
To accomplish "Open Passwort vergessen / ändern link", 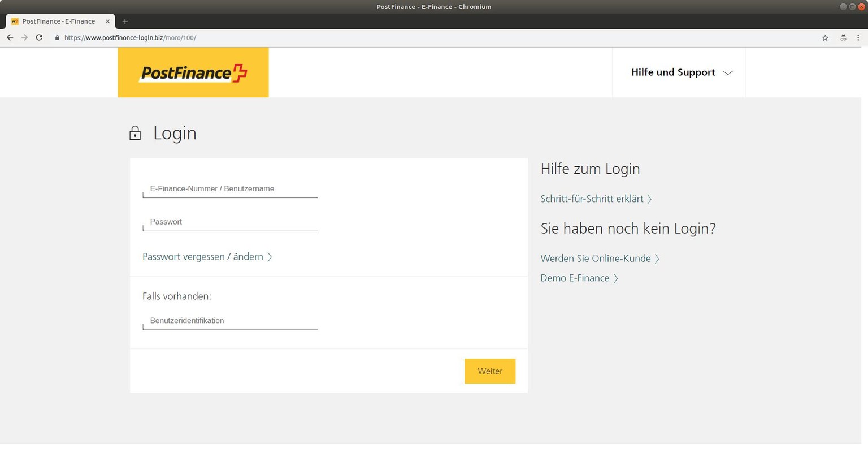I will pos(207,257).
